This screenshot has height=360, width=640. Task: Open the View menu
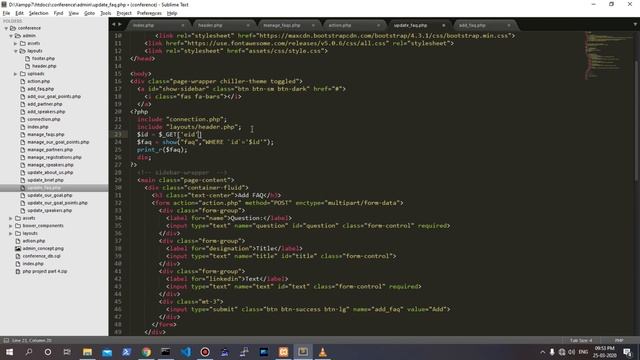pos(73,13)
